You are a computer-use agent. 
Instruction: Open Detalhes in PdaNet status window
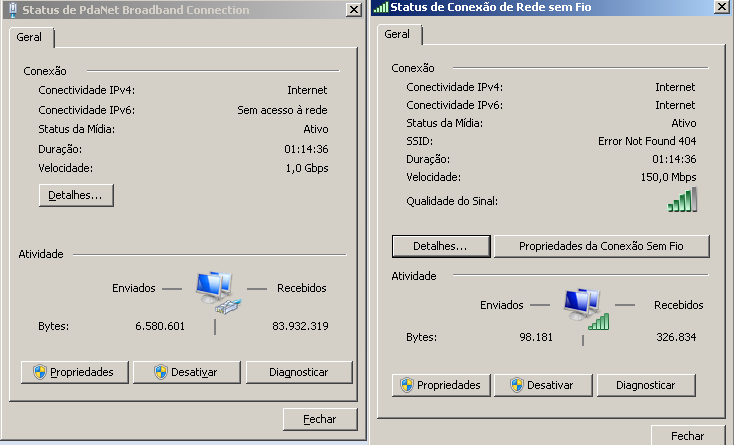(76, 195)
